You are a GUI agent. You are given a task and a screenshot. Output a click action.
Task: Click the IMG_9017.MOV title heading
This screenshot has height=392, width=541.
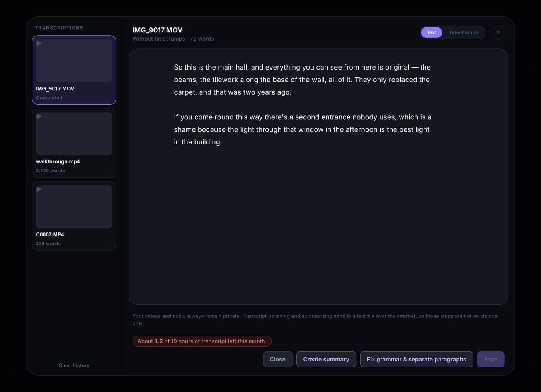pyautogui.click(x=157, y=30)
